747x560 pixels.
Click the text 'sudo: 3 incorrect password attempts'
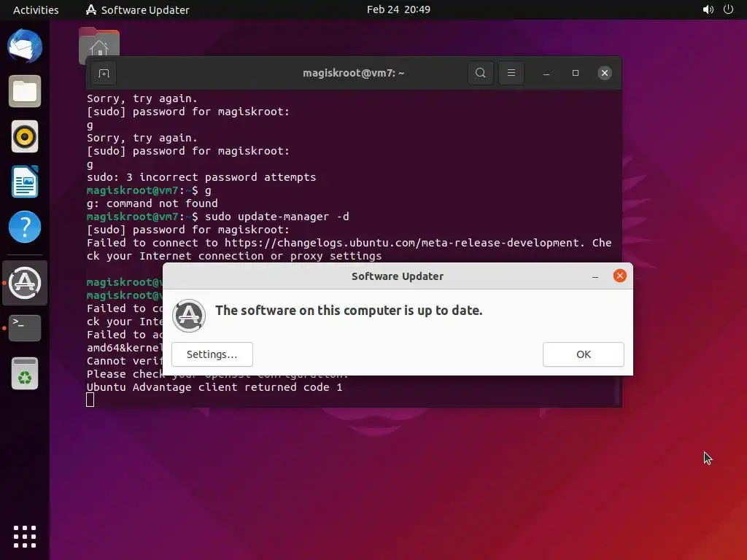[x=201, y=177]
